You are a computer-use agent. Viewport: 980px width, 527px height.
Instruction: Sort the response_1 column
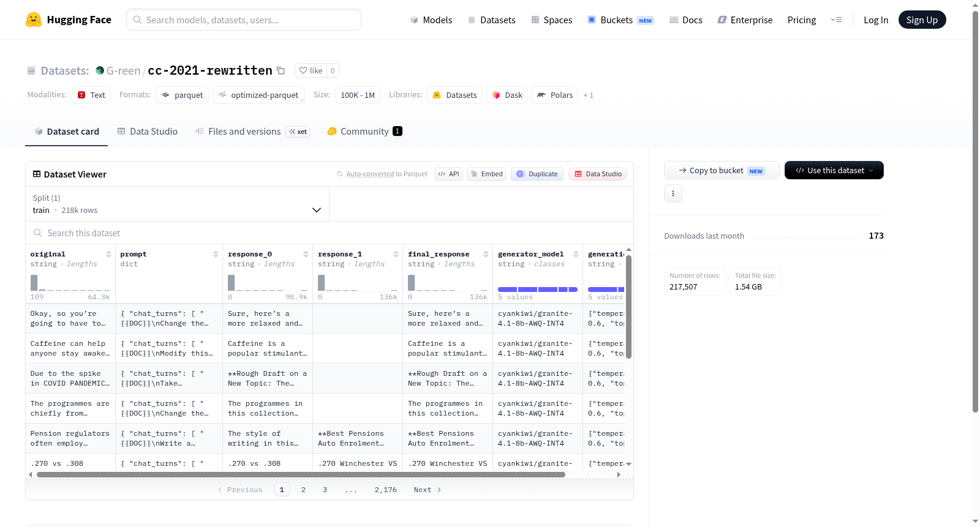(x=396, y=254)
